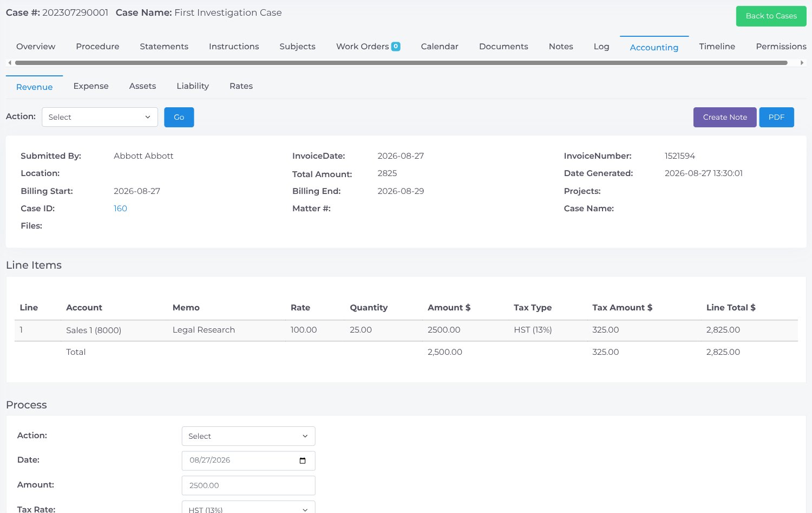Select the Revenue sub-tab

35,87
